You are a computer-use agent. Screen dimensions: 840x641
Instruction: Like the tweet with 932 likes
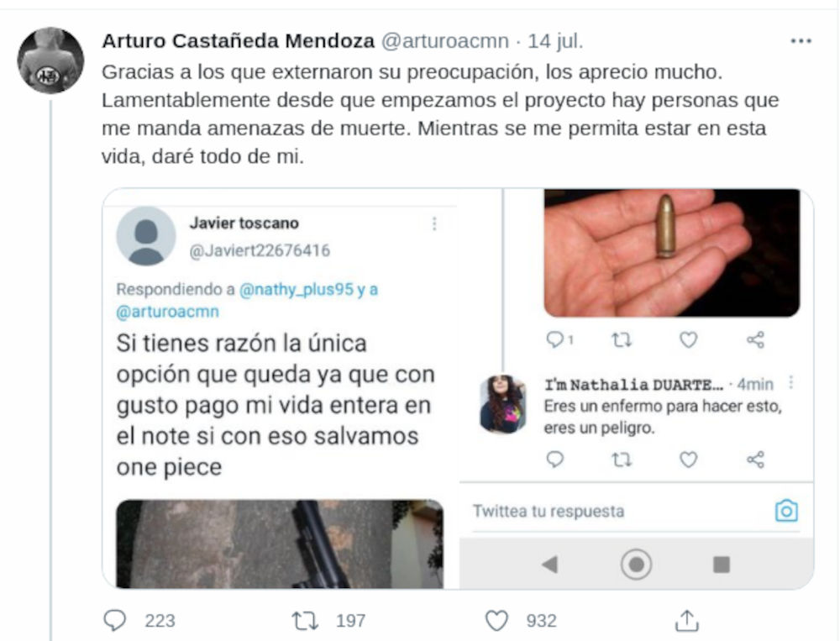[x=496, y=621]
